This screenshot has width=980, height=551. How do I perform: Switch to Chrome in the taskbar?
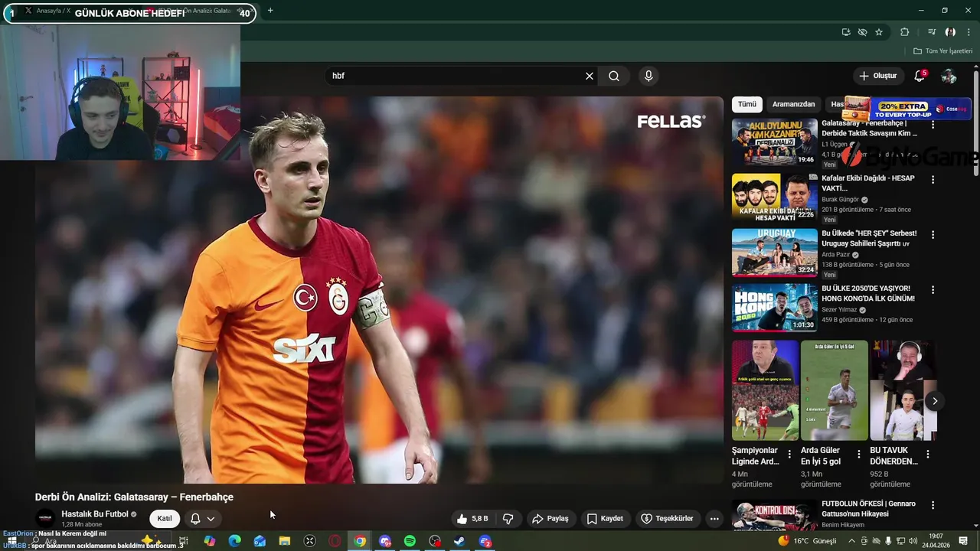coord(360,541)
